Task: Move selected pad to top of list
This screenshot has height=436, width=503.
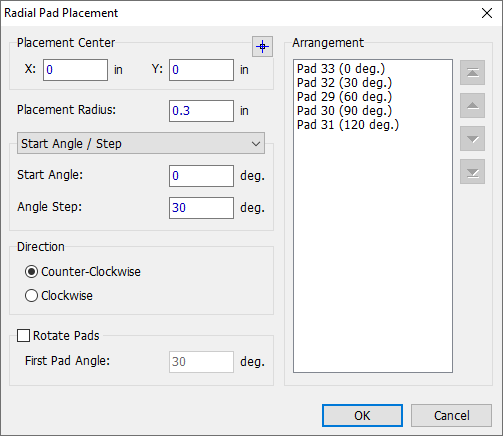Action: (x=472, y=72)
